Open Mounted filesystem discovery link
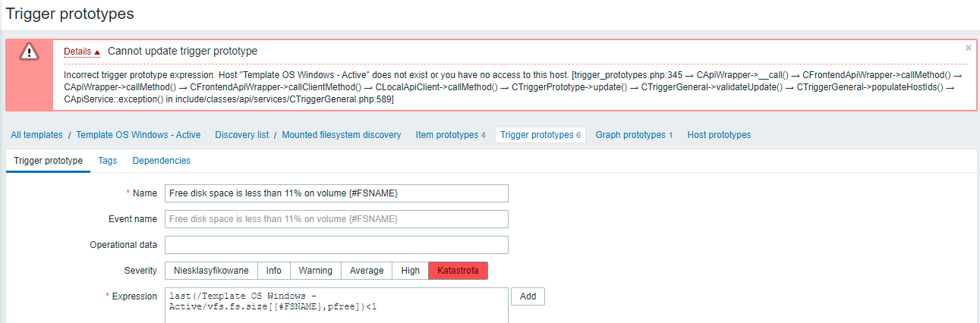This screenshot has height=323, width=980. [x=342, y=135]
